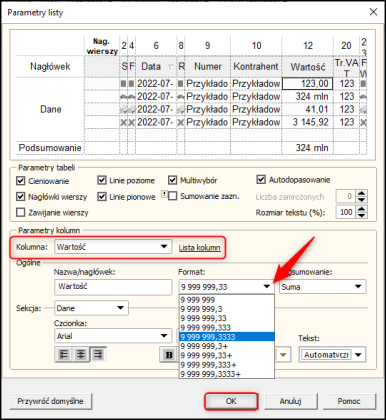Decrease Rozmiar tekstu with down arrow
Screen dimensions: 386x420
361,215
